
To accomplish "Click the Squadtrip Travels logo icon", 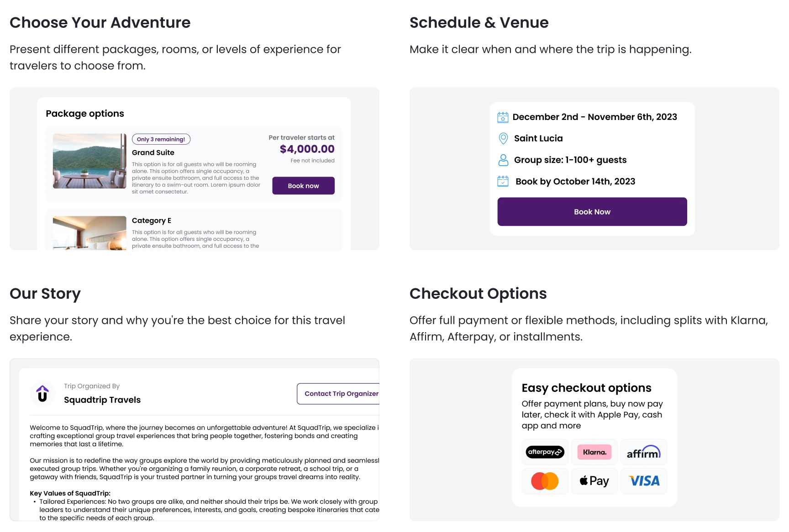I will (42, 393).
